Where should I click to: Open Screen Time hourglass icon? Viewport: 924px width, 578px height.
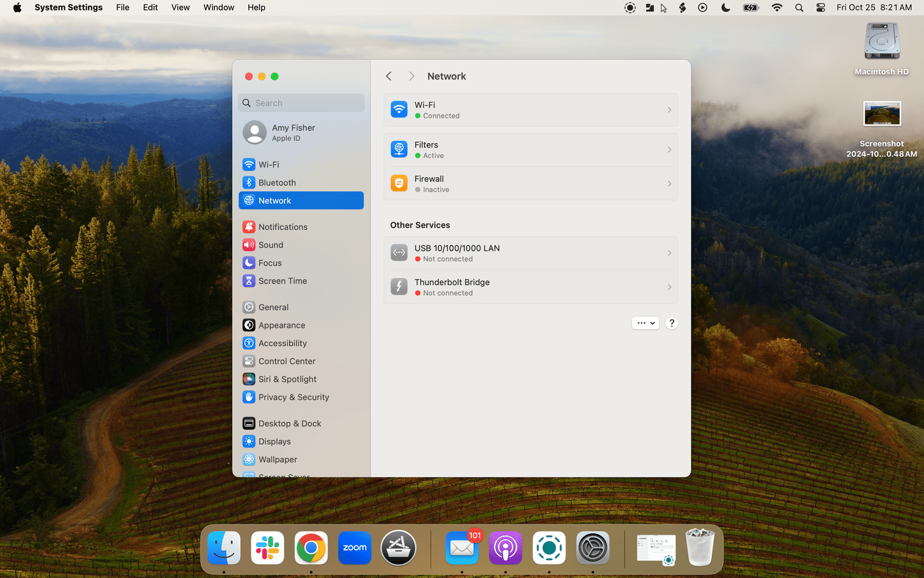249,281
